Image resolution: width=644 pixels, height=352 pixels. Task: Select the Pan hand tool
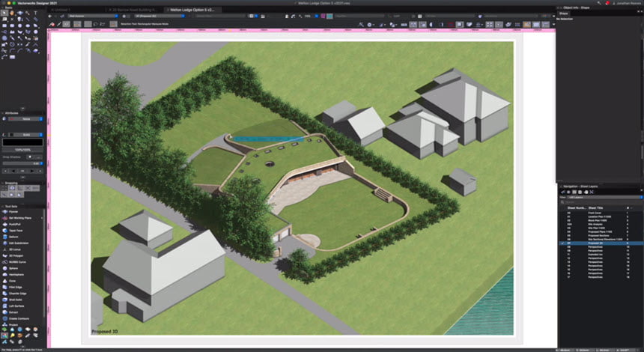click(x=12, y=13)
